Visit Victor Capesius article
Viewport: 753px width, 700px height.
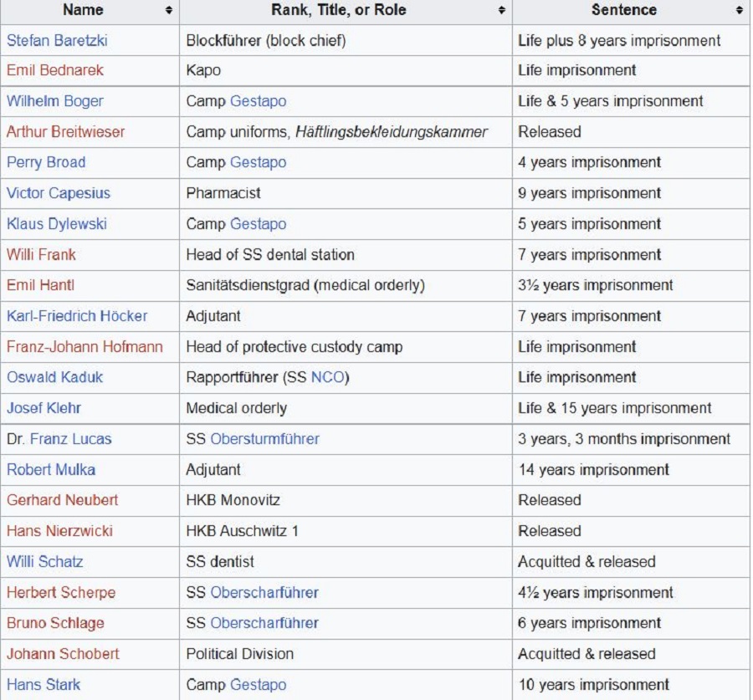pyautogui.click(x=59, y=193)
